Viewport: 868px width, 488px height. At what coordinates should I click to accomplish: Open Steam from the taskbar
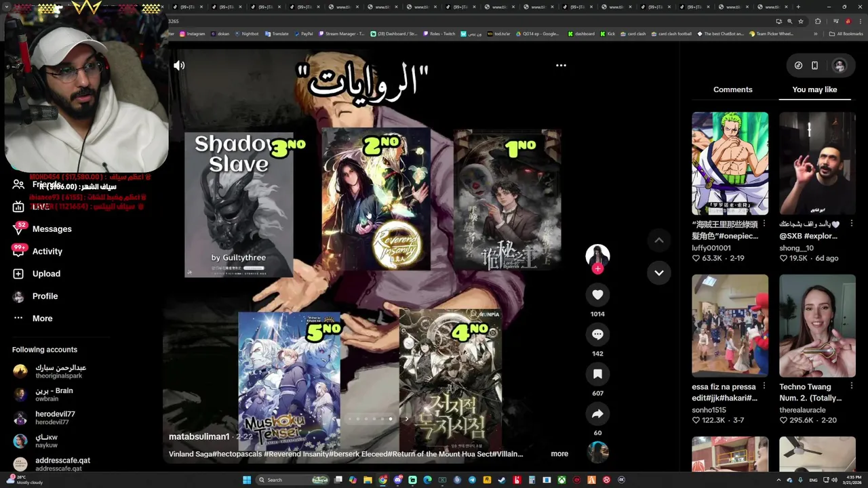coord(501,480)
